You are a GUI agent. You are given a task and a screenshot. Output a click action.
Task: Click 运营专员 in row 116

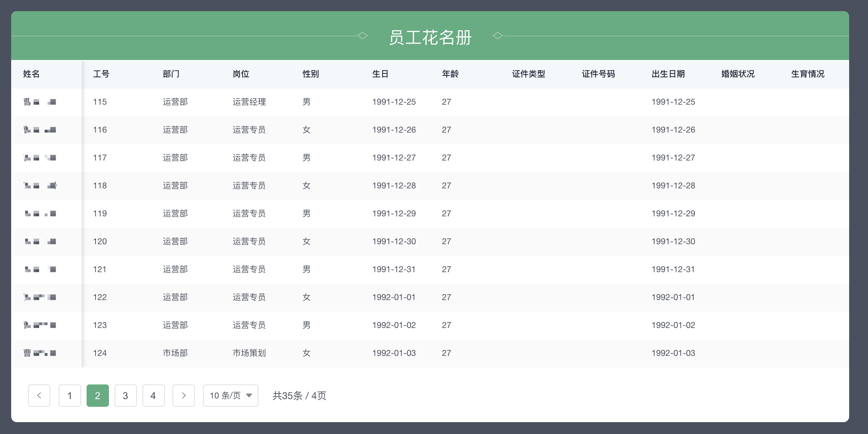coord(249,130)
